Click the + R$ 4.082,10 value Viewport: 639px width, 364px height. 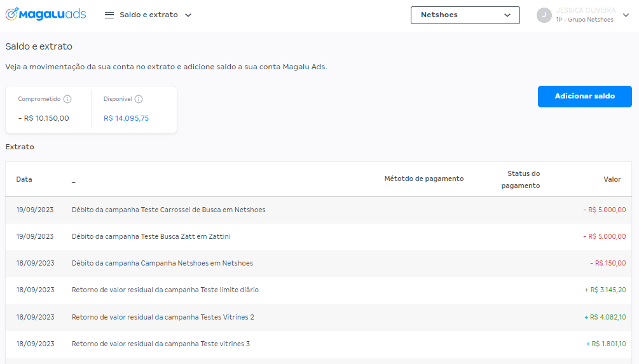pyautogui.click(x=605, y=317)
